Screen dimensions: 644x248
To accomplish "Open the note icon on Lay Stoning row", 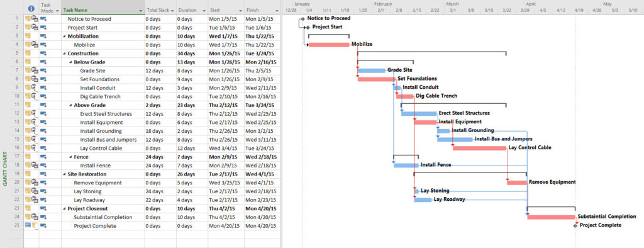I will coord(28,191).
